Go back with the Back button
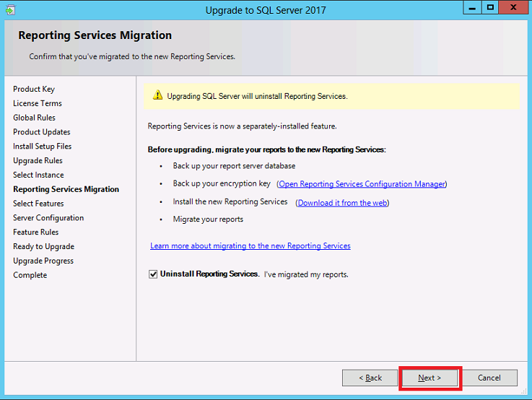Screen dimensions: 532x400 [370, 378]
